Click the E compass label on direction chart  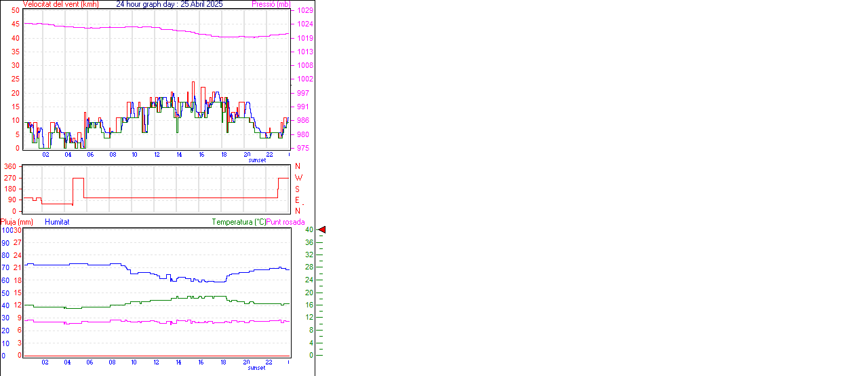coord(298,200)
